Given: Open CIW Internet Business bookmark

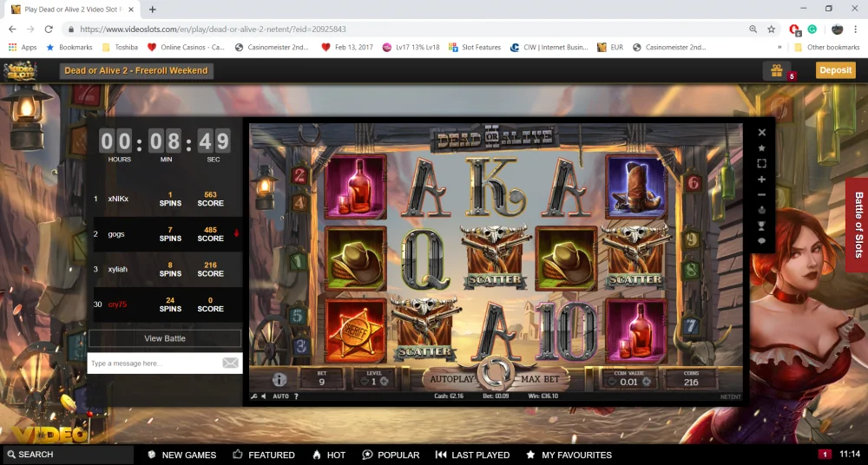Looking at the screenshot, I should [549, 47].
